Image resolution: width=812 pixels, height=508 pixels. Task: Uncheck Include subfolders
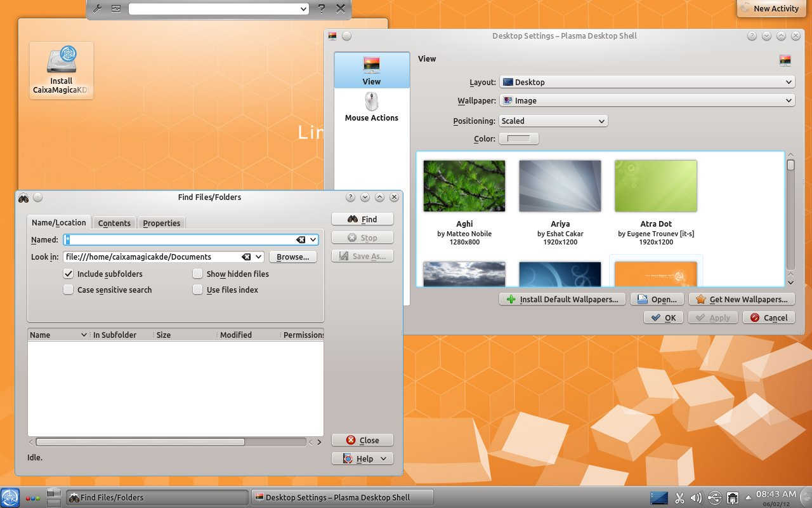coord(69,274)
